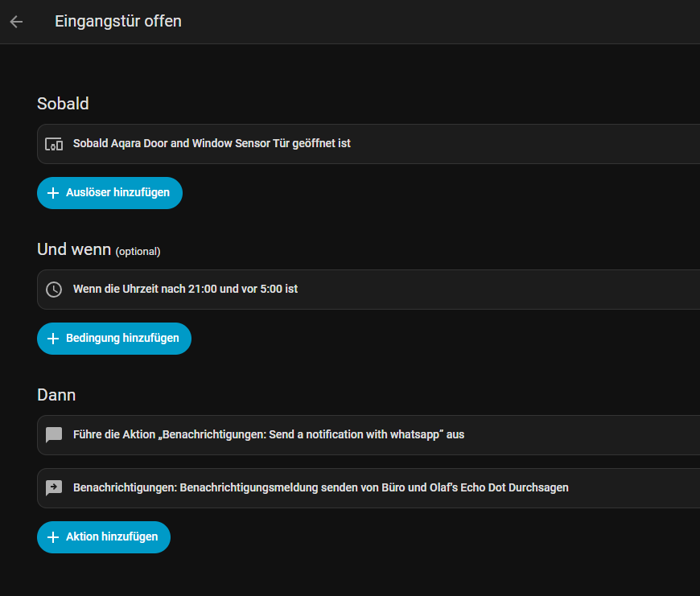Click the Eingangstür offen automation title
The width and height of the screenshot is (700, 596).
click(118, 22)
